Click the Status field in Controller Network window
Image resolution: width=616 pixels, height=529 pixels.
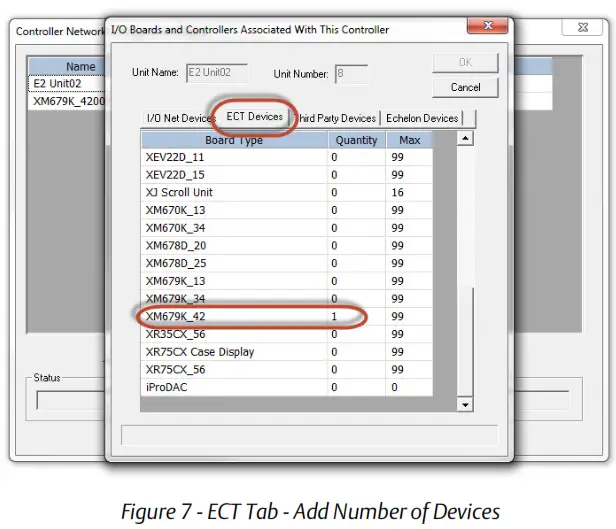point(71,400)
